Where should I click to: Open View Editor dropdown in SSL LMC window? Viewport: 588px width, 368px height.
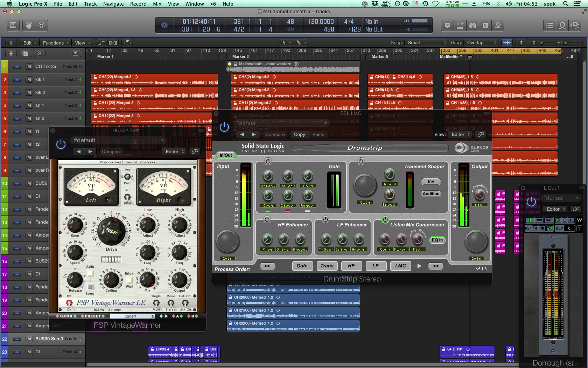tap(461, 134)
